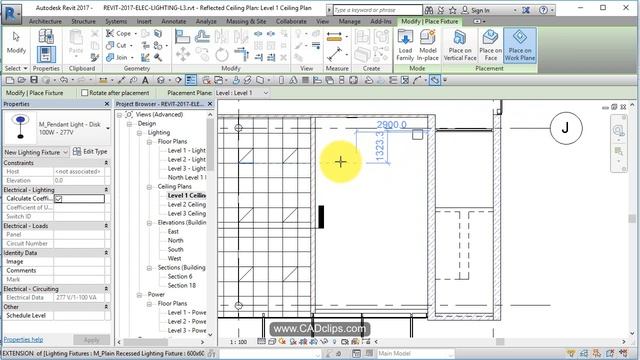This screenshot has width=640, height=360.
Task: Click the Apply button
Action: (x=91, y=340)
